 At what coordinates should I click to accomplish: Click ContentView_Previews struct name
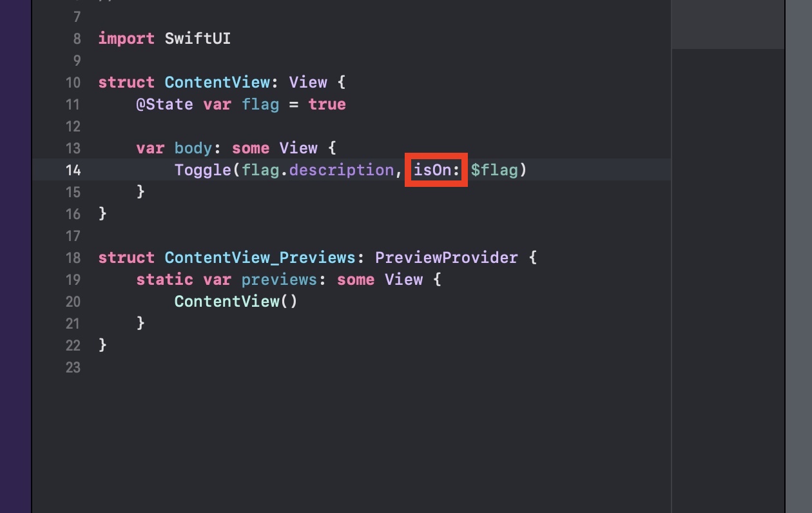pyautogui.click(x=260, y=258)
